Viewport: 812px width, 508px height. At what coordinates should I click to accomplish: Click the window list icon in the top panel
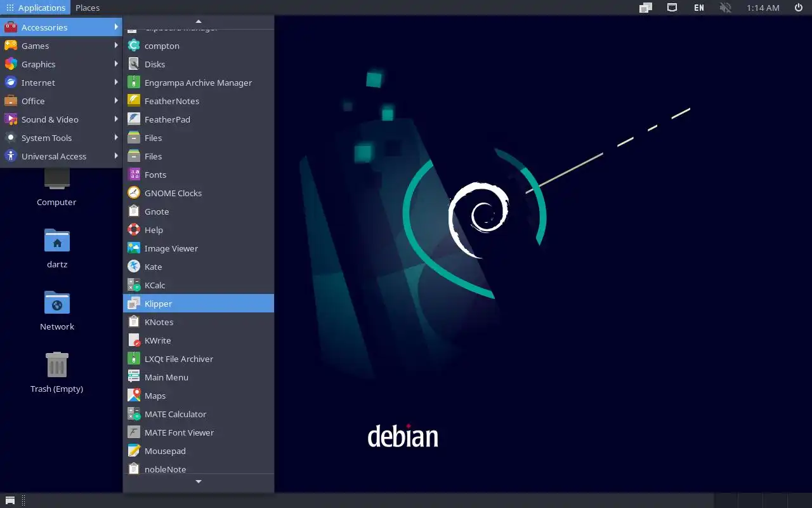point(646,8)
